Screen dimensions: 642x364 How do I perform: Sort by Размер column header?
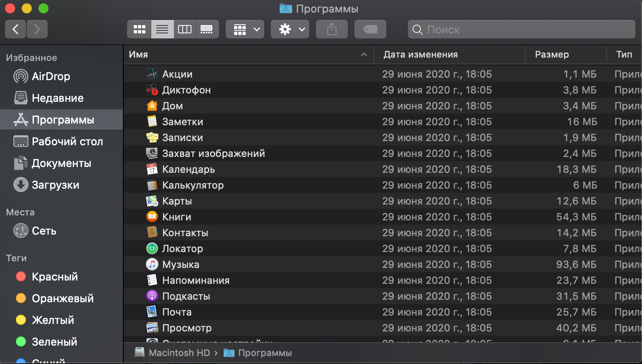coord(566,55)
